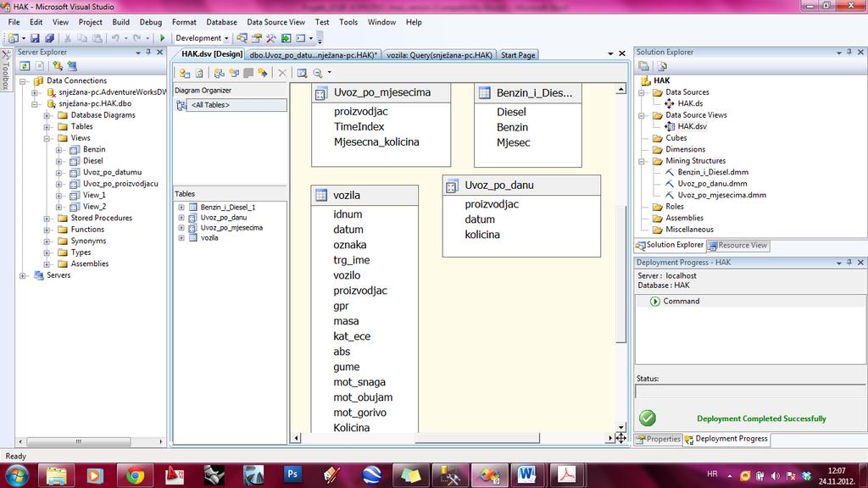Select the Benzin view in Server Explorer
This screenshot has width=868, height=488.
click(x=94, y=149)
